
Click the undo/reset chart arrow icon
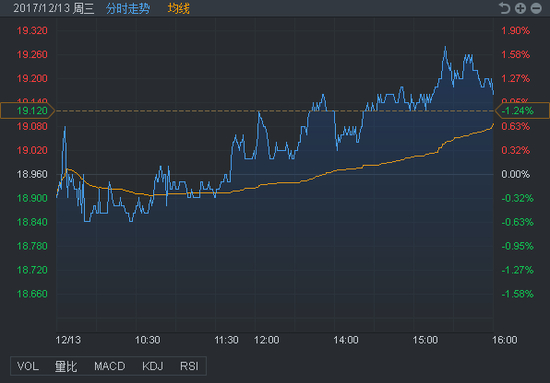[x=504, y=8]
